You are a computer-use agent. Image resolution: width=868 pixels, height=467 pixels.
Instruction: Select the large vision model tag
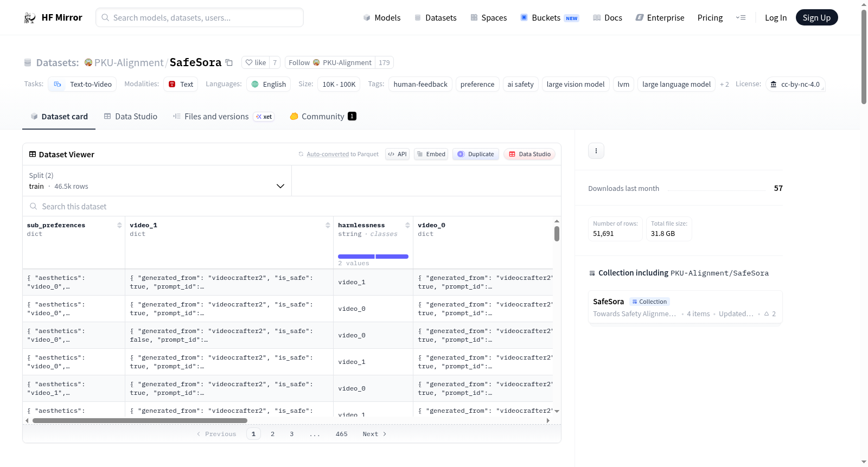click(576, 85)
